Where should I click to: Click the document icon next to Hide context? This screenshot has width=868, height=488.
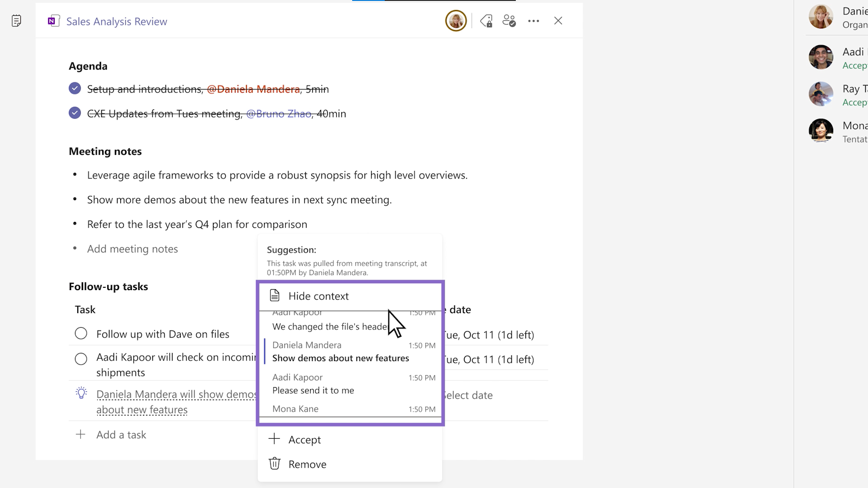click(274, 296)
